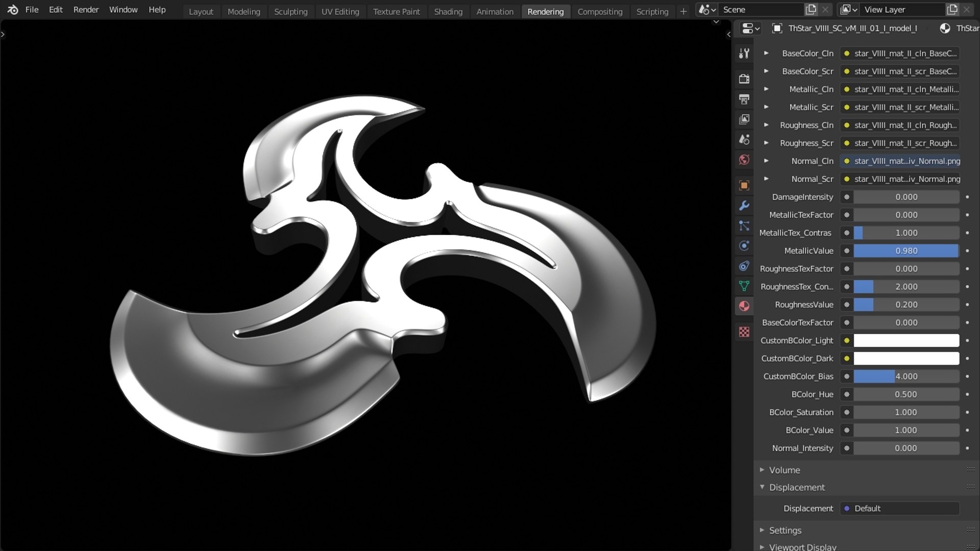980x551 pixels.
Task: Open the properties editor type dropdown
Action: pyautogui.click(x=750, y=29)
